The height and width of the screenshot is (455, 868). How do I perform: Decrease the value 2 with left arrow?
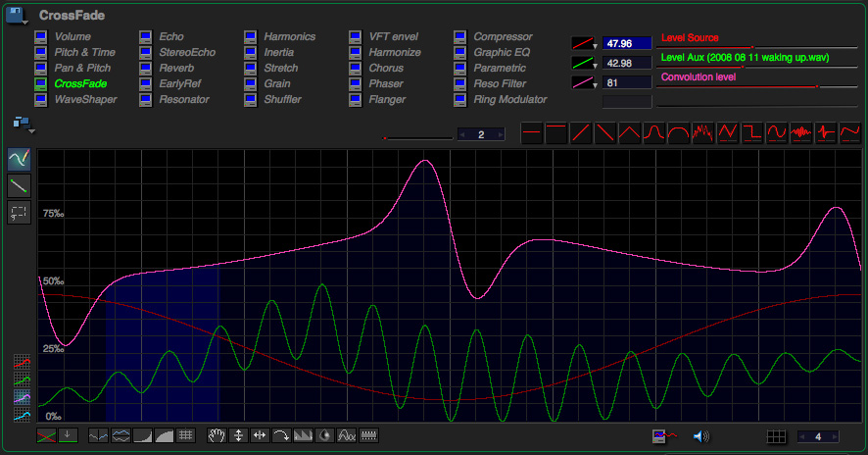coord(463,134)
